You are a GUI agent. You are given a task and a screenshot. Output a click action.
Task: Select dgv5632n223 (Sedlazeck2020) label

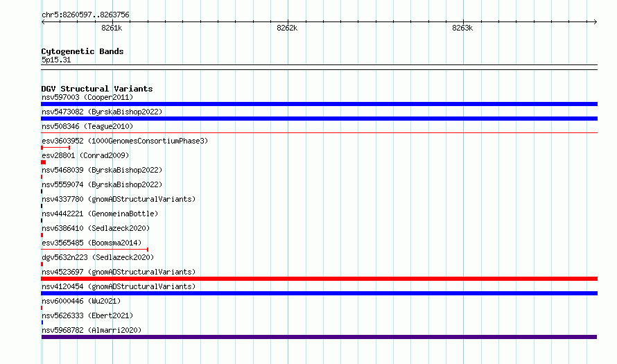tap(98, 257)
